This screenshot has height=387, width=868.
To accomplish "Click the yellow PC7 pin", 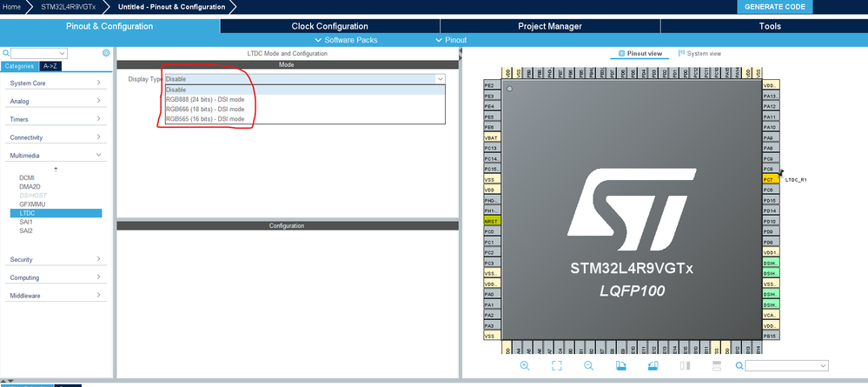I will coord(771,180).
